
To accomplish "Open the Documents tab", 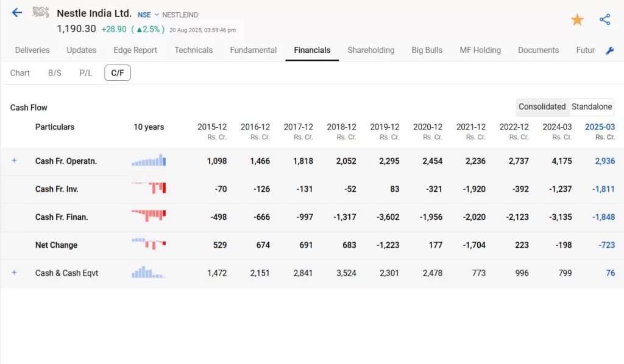I will click(539, 50).
